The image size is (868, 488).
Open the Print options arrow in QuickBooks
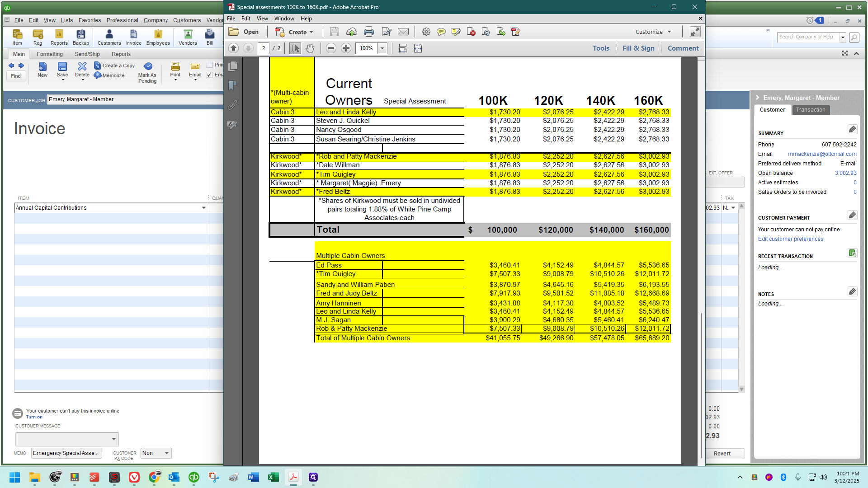click(x=175, y=80)
